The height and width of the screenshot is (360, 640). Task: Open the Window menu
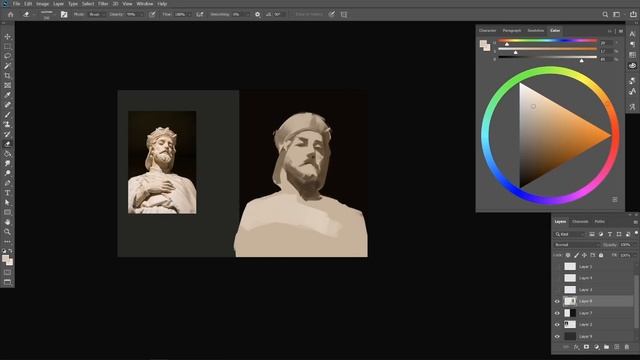click(x=145, y=4)
